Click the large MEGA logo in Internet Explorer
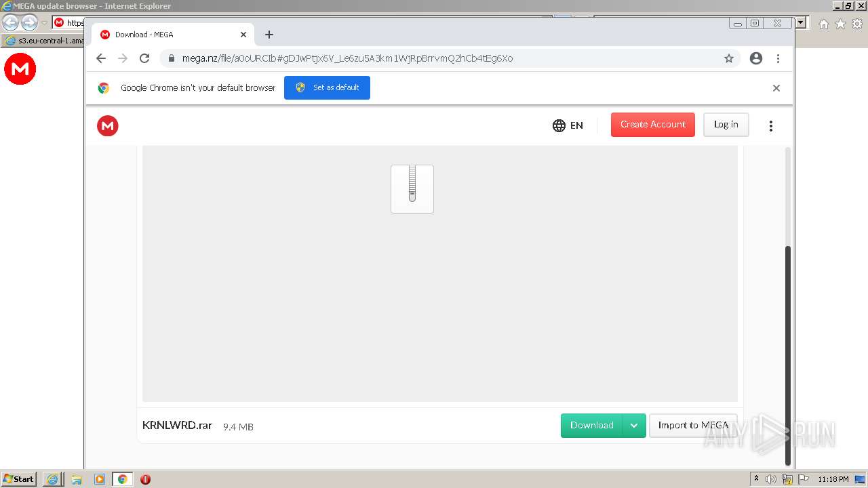The image size is (868, 488). (x=20, y=69)
